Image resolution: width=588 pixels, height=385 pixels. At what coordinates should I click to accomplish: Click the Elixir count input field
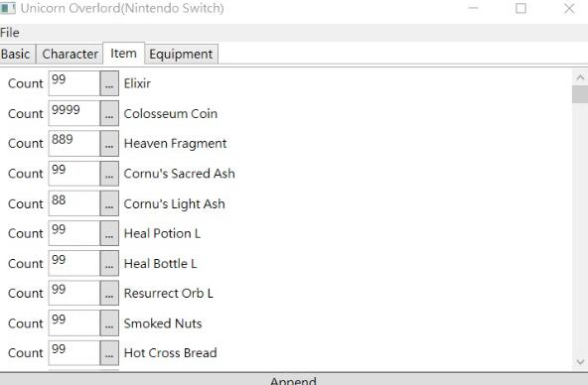(x=74, y=83)
